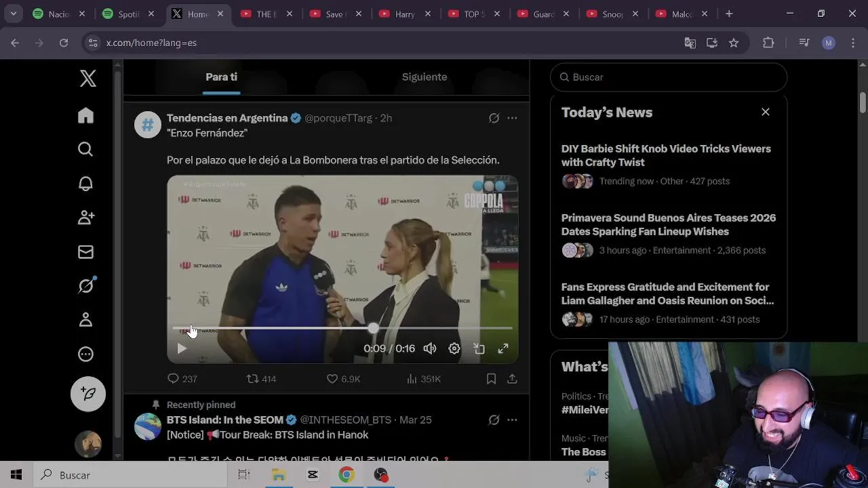This screenshot has height=488, width=868.
Task: Open more menu on BTS Island post
Action: coord(512,420)
